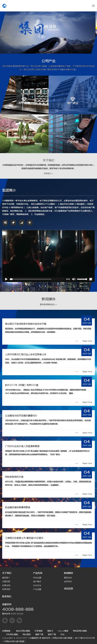Open news title 广州对外企实行准入负面清单管理
The height and width of the screenshot is (644, 97).
click(x=22, y=446)
